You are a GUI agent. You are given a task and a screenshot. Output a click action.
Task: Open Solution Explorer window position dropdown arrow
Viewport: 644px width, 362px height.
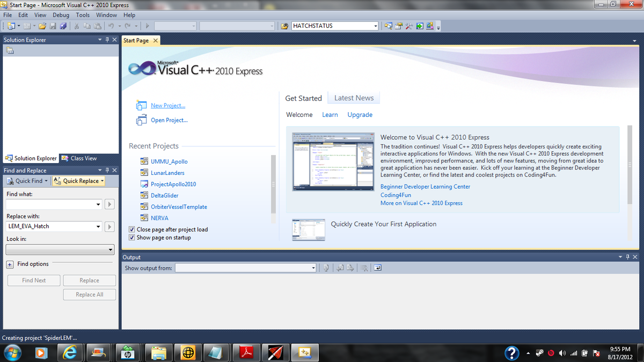pos(100,40)
